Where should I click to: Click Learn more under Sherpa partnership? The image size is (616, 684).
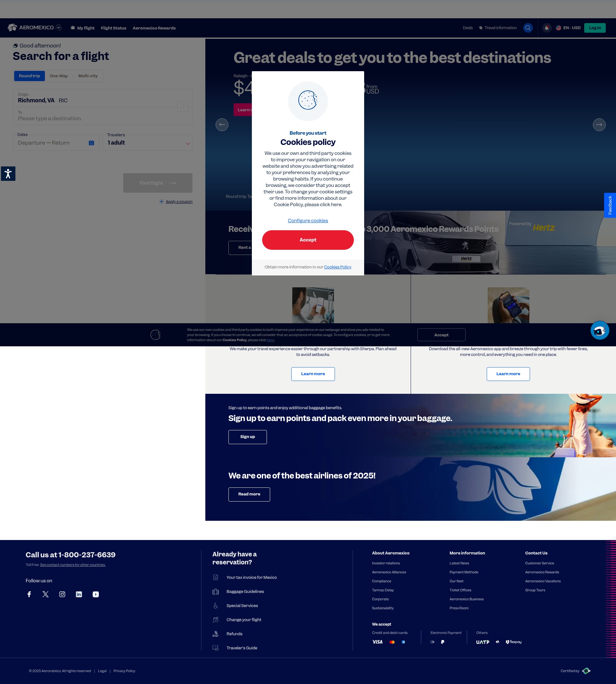tap(313, 374)
